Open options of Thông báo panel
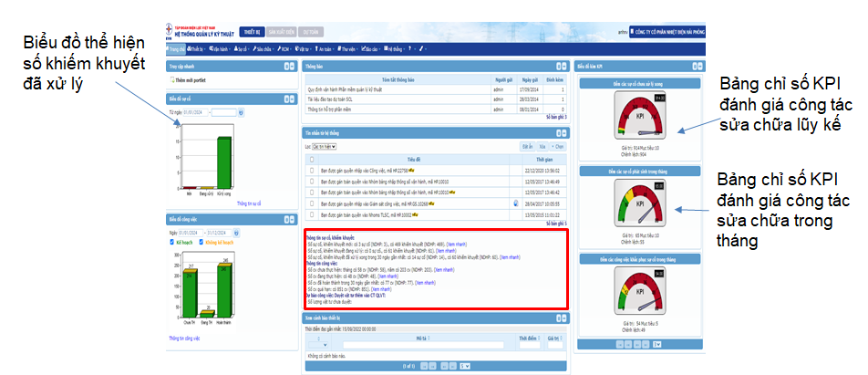This screenshot has width=868, height=375. point(558,67)
